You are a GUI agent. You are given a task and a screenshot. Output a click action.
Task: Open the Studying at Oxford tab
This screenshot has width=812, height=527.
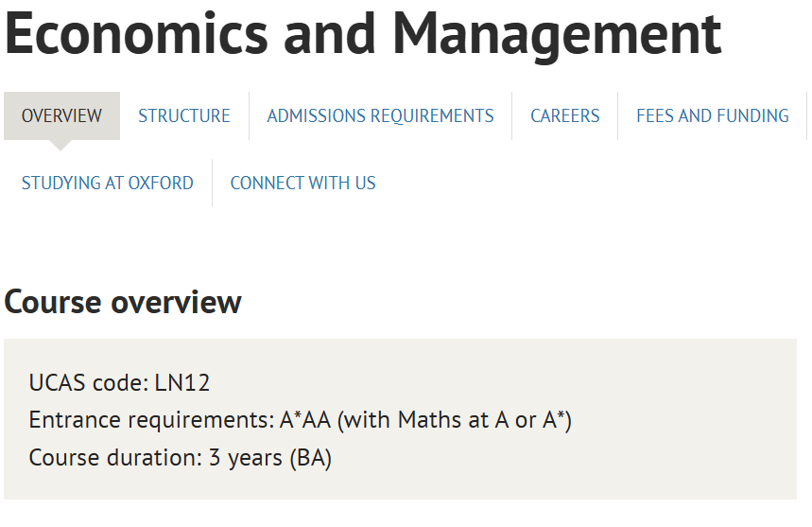tap(108, 184)
